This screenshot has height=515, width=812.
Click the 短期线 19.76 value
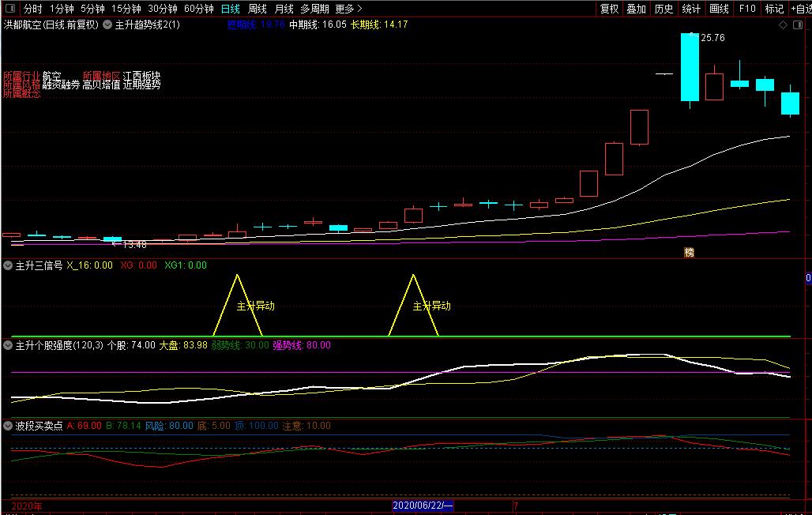(x=256, y=24)
